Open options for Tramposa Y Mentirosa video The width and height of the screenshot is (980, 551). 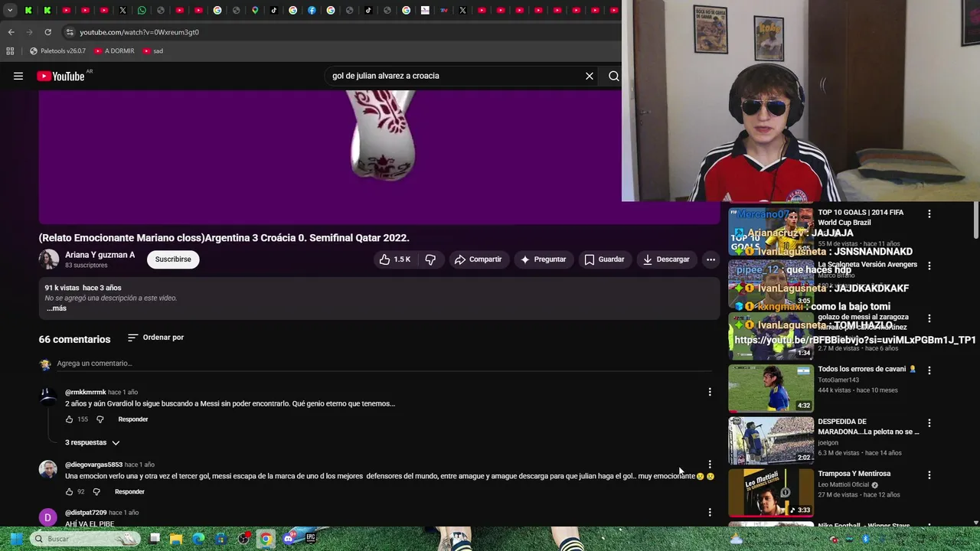click(929, 474)
